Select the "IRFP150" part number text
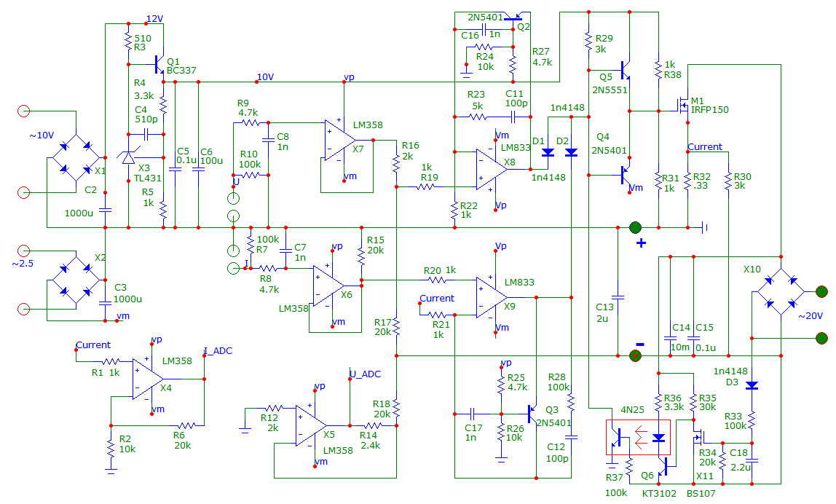 pos(709,109)
